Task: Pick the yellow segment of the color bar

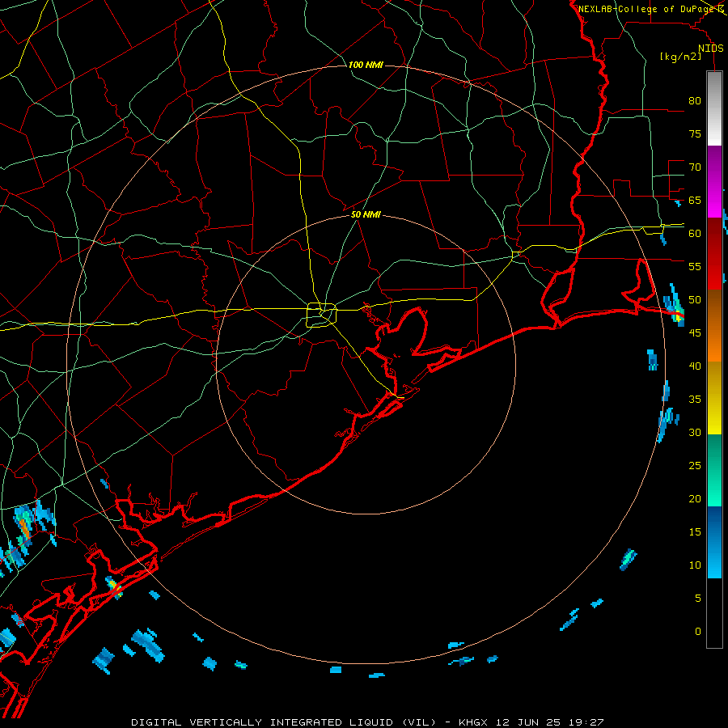Action: coord(714,398)
